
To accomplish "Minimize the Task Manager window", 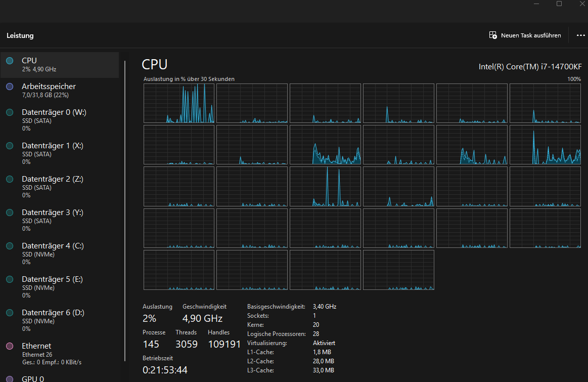I will pyautogui.click(x=536, y=4).
